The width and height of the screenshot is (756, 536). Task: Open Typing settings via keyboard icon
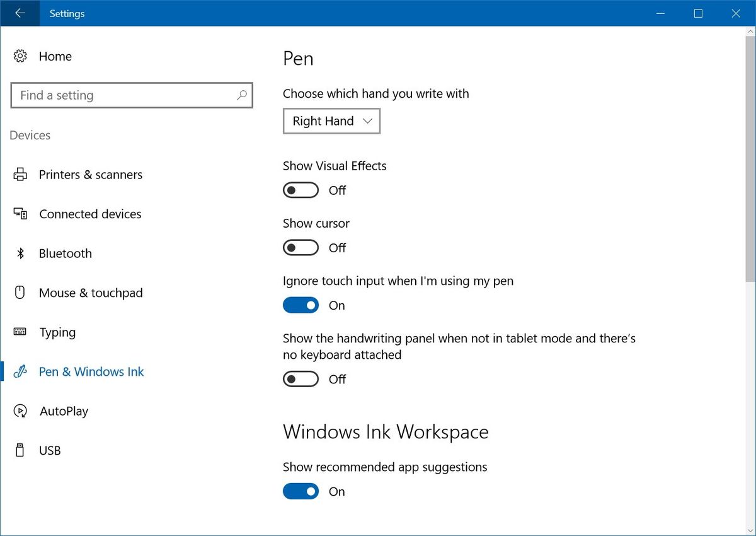[x=20, y=332]
